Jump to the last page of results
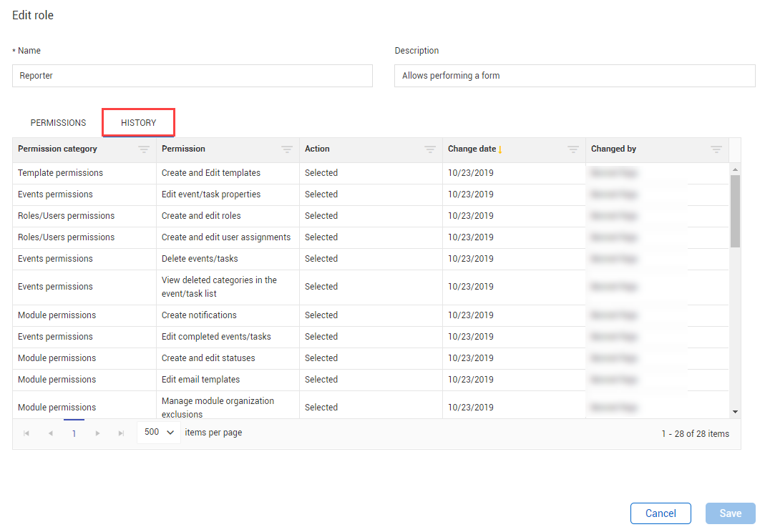 click(x=121, y=433)
